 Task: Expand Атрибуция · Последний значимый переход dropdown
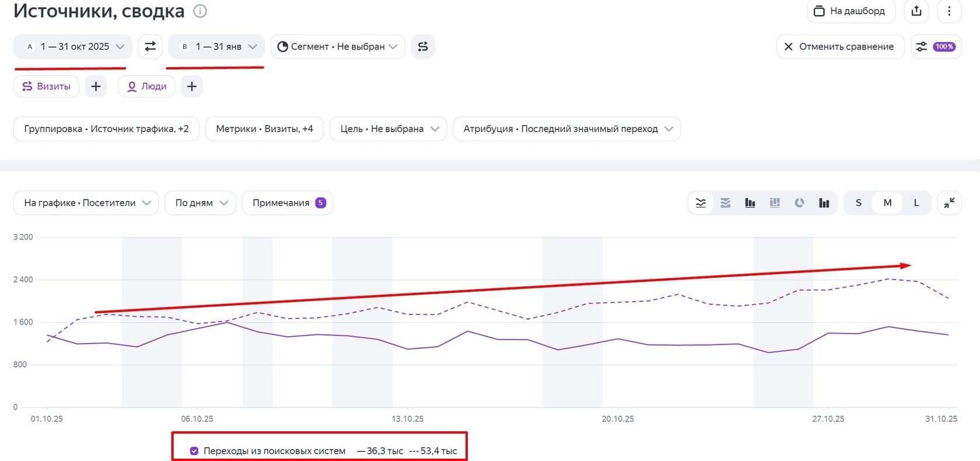(x=567, y=129)
